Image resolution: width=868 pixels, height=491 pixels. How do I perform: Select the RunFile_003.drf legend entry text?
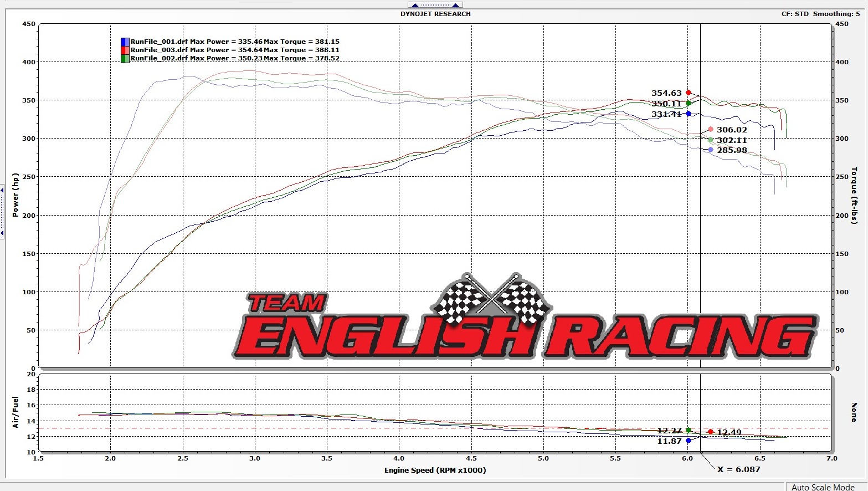[235, 50]
